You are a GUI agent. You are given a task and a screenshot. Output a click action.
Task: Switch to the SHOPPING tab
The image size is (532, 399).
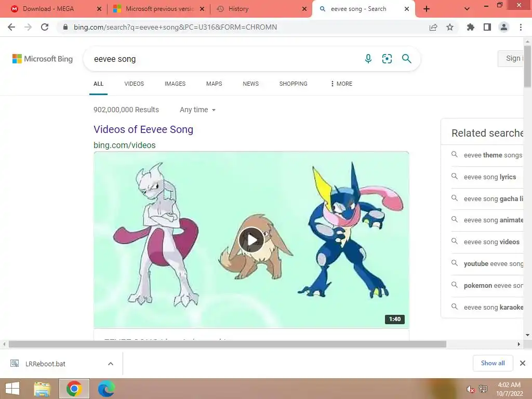(294, 84)
